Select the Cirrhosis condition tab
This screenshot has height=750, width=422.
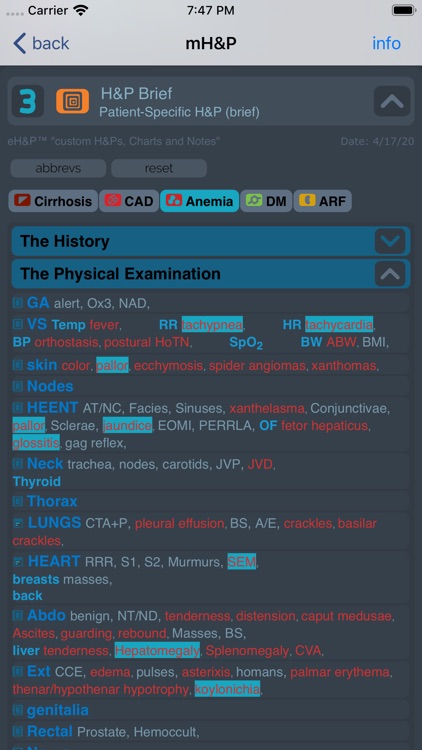[x=53, y=201]
